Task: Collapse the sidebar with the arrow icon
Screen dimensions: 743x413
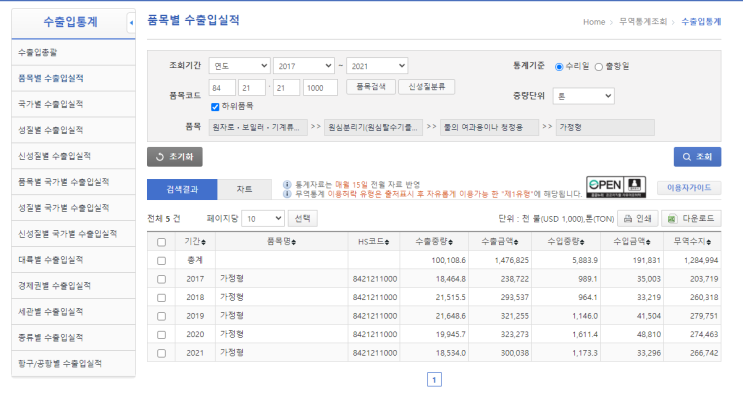Action: coord(132,21)
